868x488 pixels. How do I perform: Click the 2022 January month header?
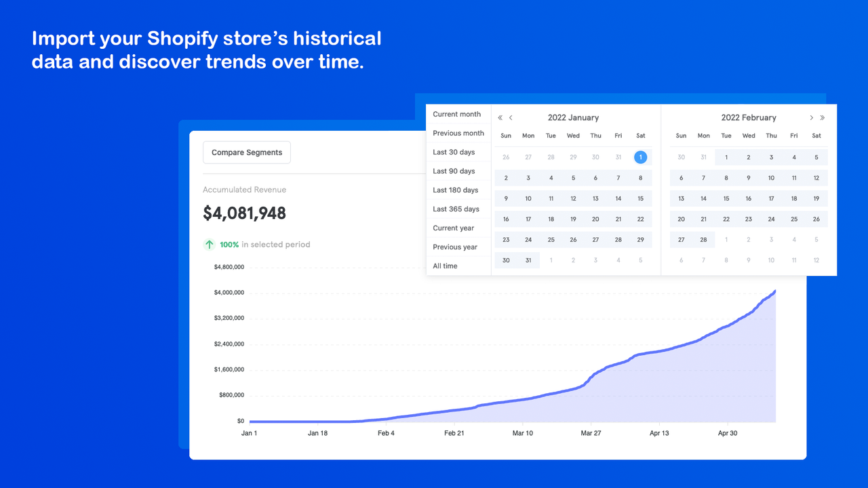(x=573, y=118)
